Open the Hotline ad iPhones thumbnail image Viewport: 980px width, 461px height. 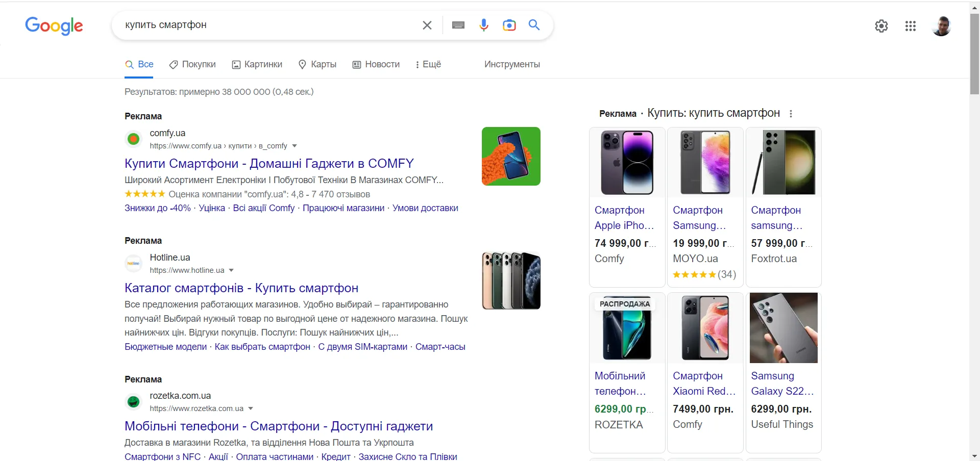511,280
